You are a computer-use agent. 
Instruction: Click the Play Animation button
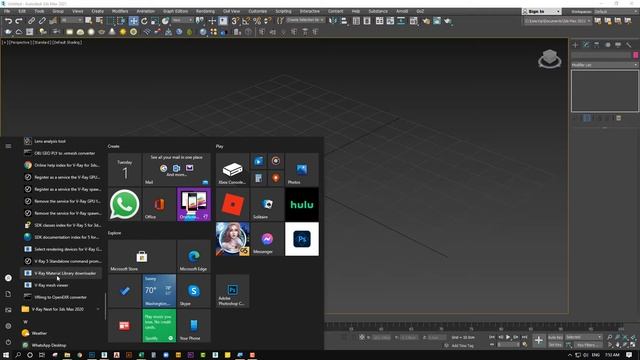(508, 337)
